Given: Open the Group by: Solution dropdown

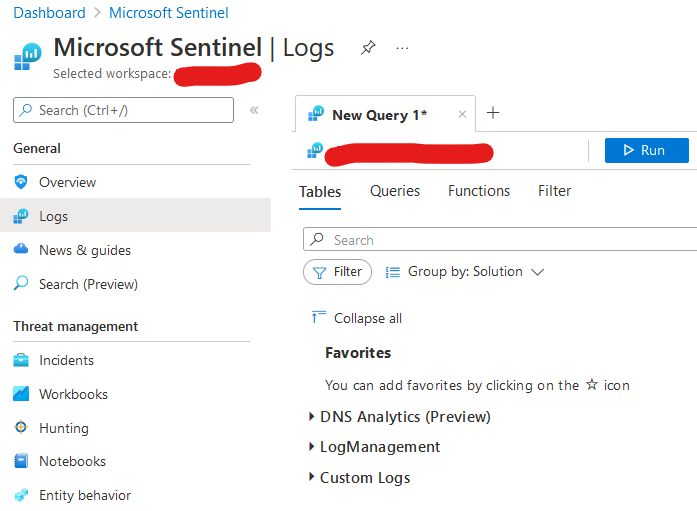Looking at the screenshot, I should (x=465, y=272).
